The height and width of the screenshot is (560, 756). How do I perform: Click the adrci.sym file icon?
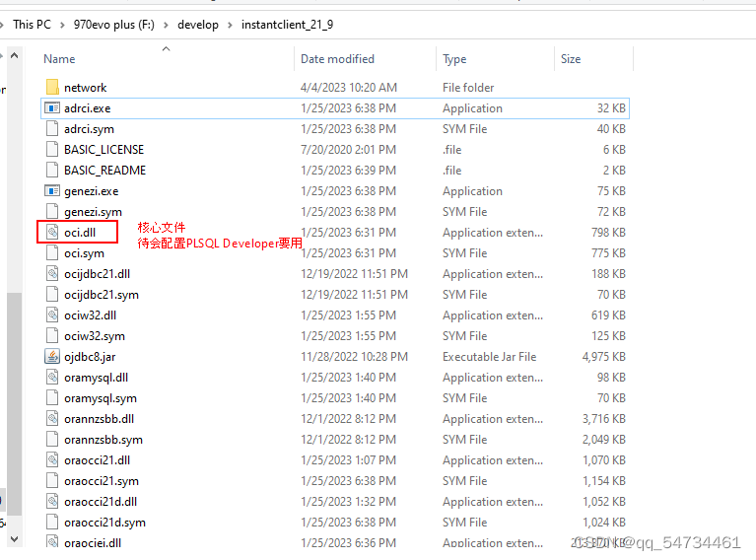(x=52, y=129)
